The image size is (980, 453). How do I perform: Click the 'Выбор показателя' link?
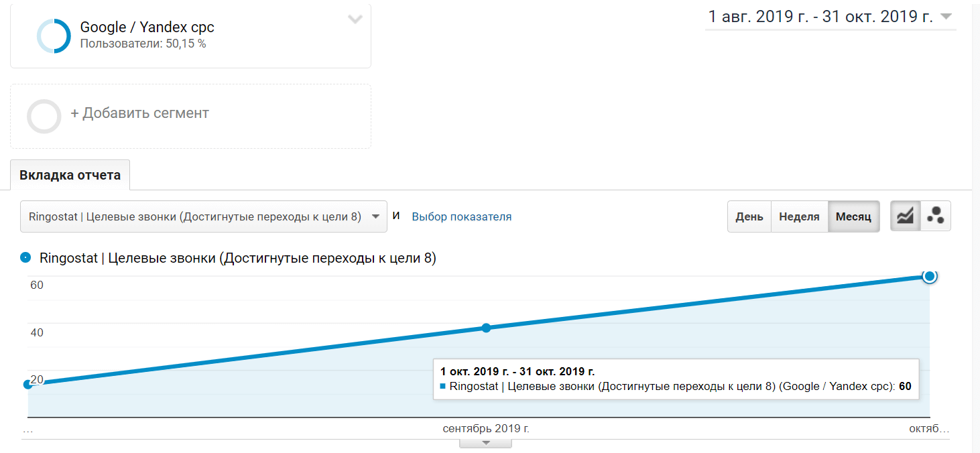(461, 216)
